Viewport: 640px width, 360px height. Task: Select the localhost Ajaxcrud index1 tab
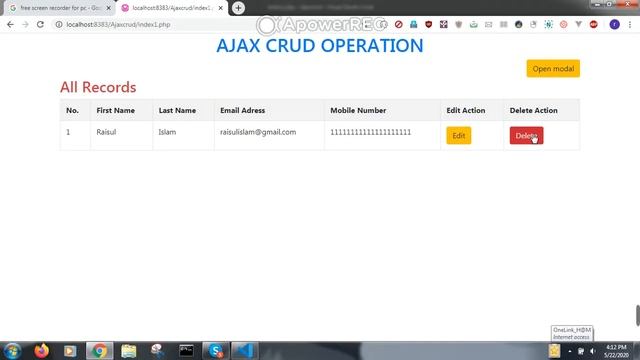pos(171,8)
